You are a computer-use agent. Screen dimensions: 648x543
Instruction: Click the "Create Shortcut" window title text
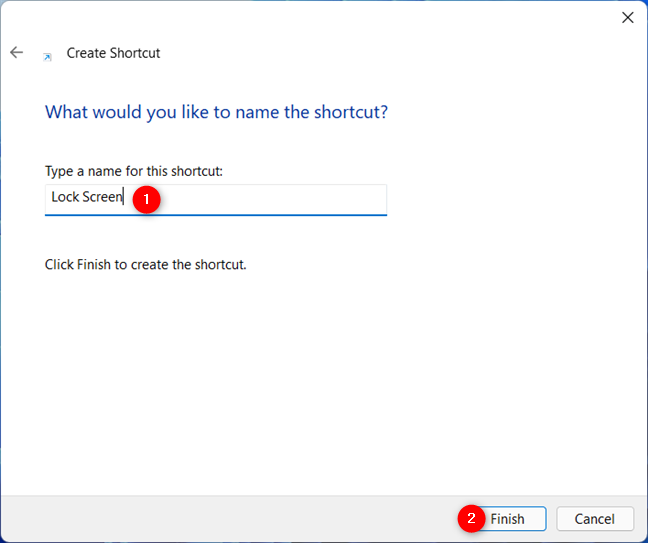pos(113,53)
